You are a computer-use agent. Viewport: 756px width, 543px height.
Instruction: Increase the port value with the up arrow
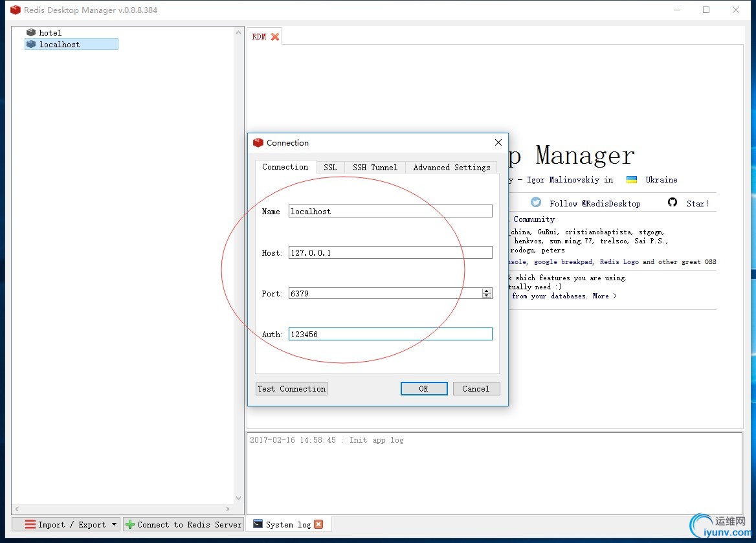[x=487, y=291]
